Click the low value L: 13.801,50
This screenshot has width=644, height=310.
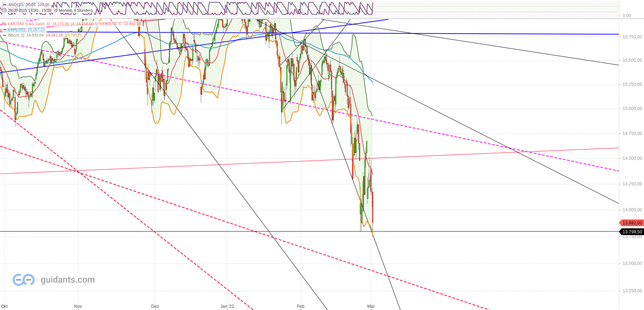click(106, 24)
